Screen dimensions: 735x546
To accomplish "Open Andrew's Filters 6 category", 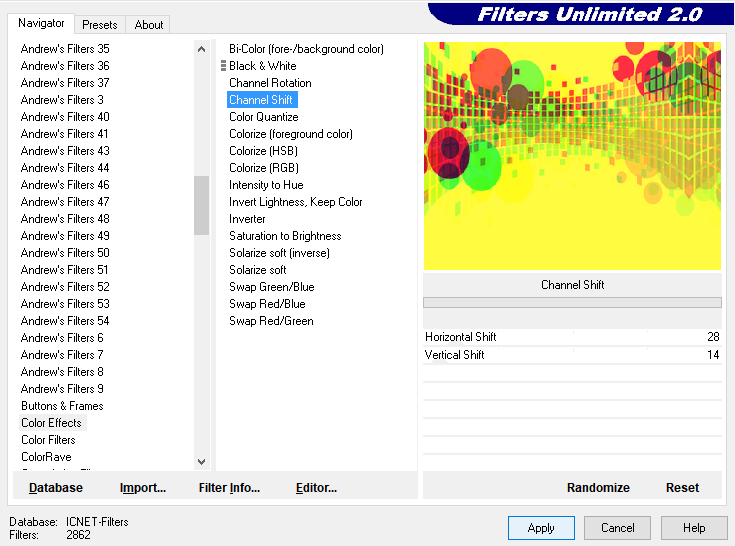I will (62, 338).
